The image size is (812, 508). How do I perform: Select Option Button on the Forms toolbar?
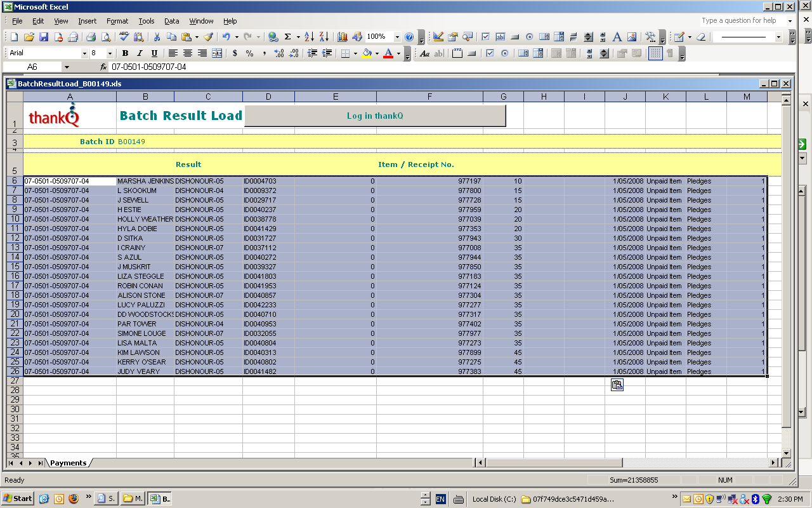[505, 53]
